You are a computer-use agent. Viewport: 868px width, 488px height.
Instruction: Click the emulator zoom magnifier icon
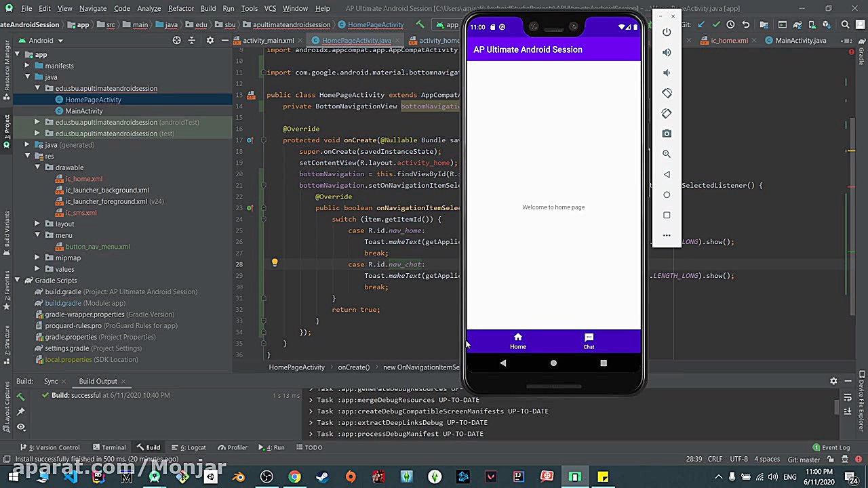tap(667, 154)
